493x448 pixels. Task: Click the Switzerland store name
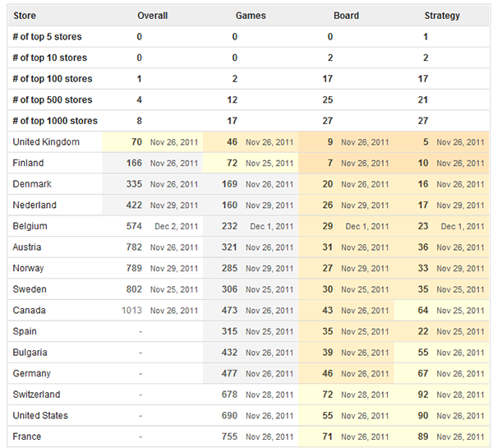[37, 395]
